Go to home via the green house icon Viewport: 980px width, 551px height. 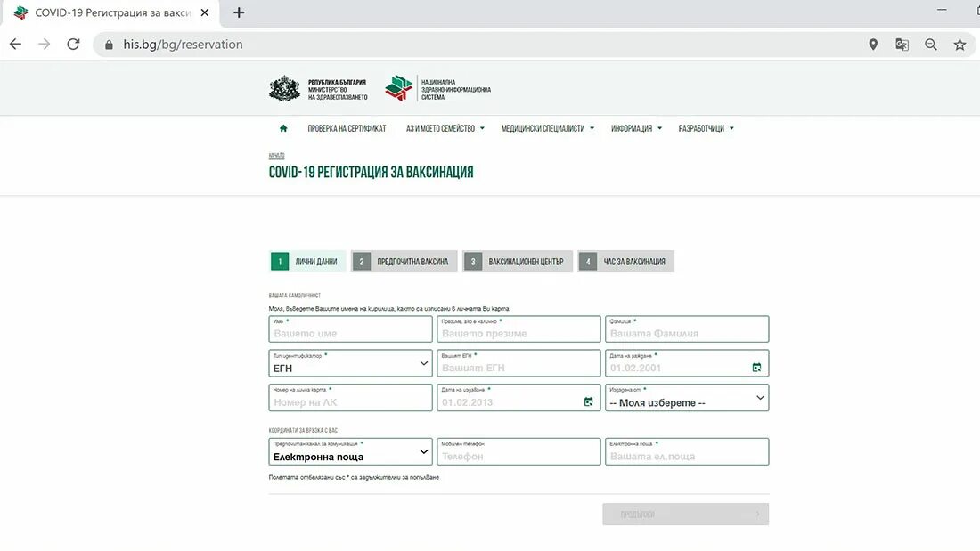pos(283,128)
